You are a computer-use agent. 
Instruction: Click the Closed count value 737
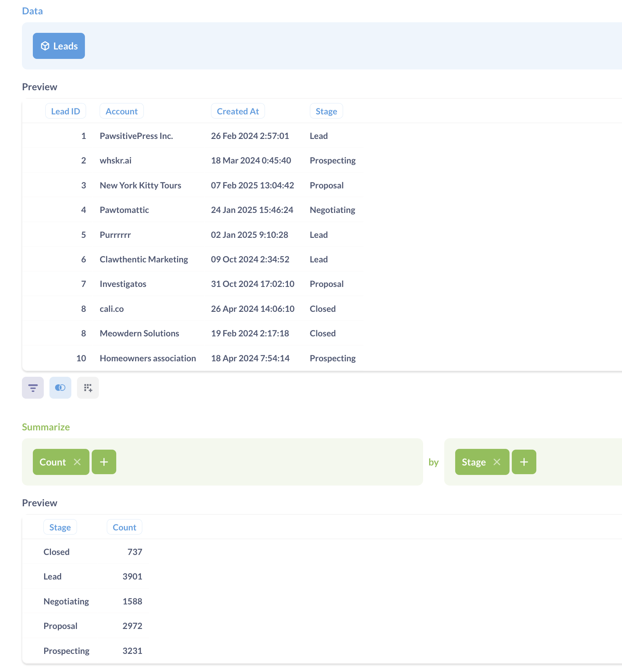135,552
